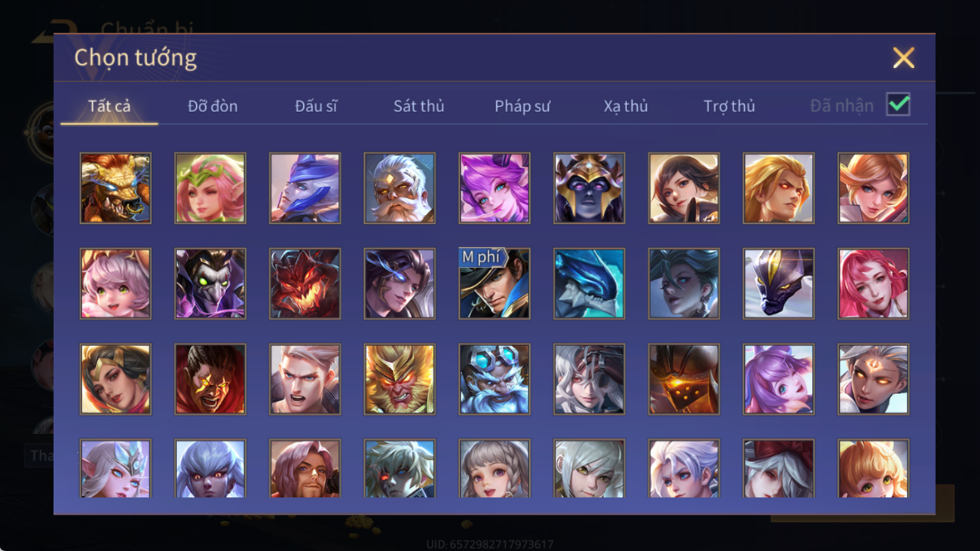Close the "Chọn tướng" dialog
Screen dimensions: 980x551
[904, 57]
